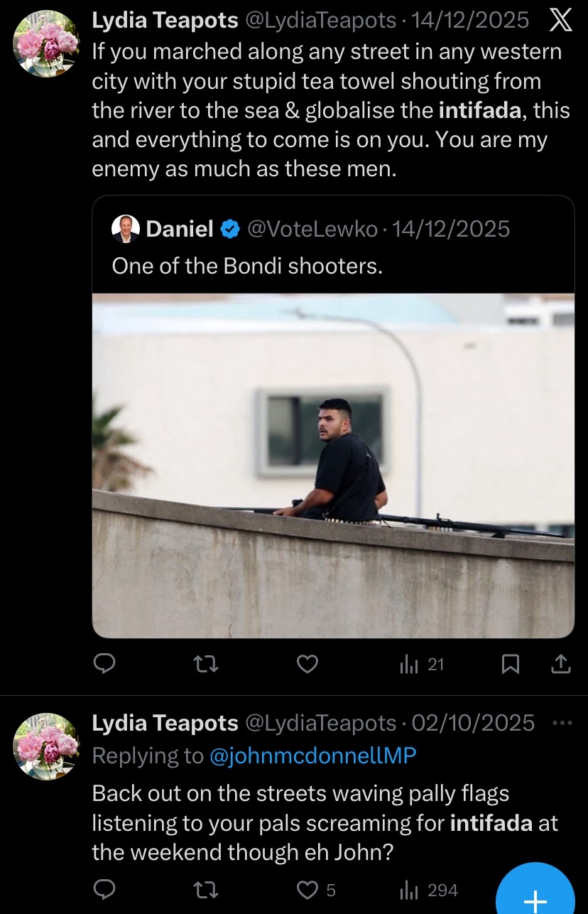The image size is (588, 914).
Task: Open the rooftop photo in the quoted post
Action: coord(333,466)
